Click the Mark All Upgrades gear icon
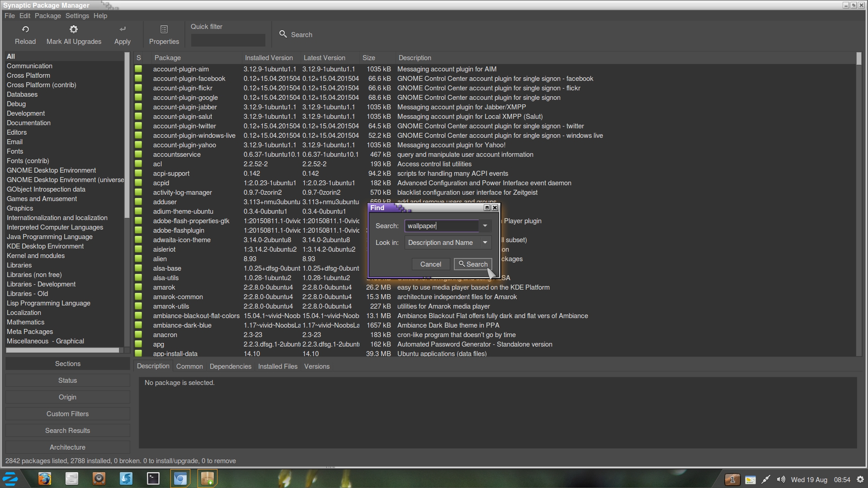Screen dimensions: 868x488 coord(74,29)
